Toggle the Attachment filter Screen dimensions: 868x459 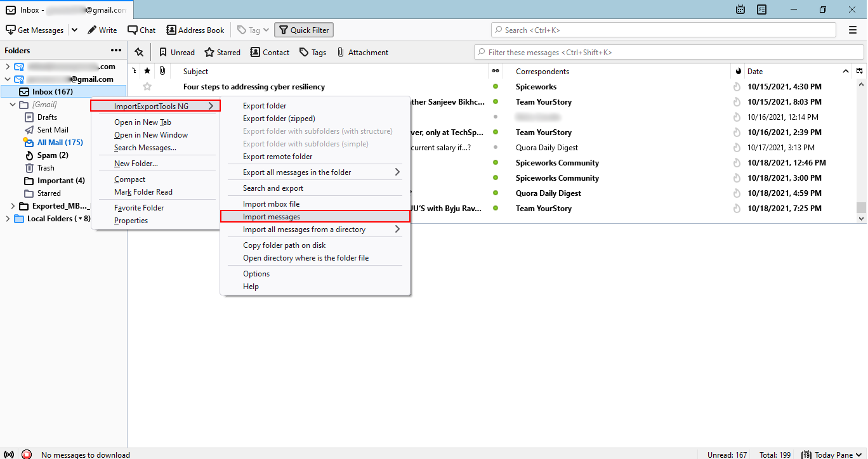363,52
